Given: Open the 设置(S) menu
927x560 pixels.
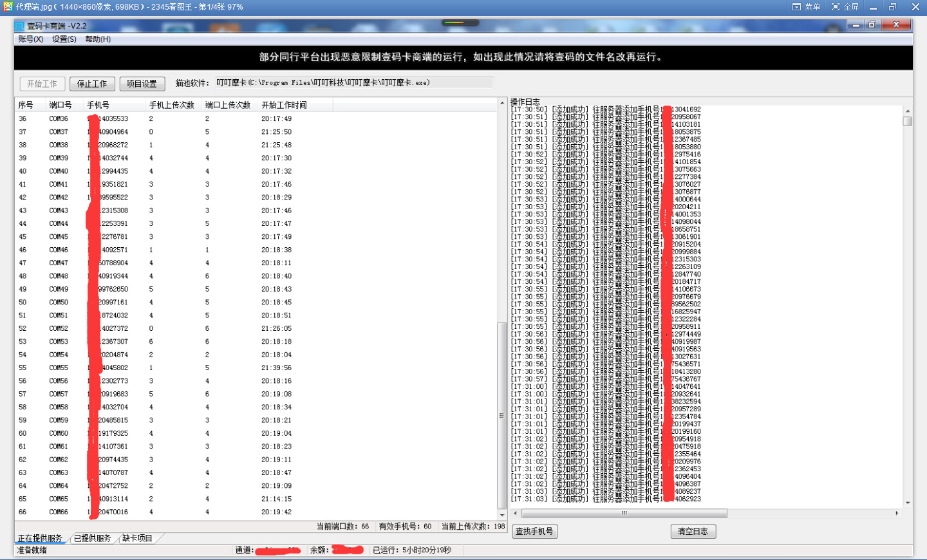Looking at the screenshot, I should click(64, 39).
